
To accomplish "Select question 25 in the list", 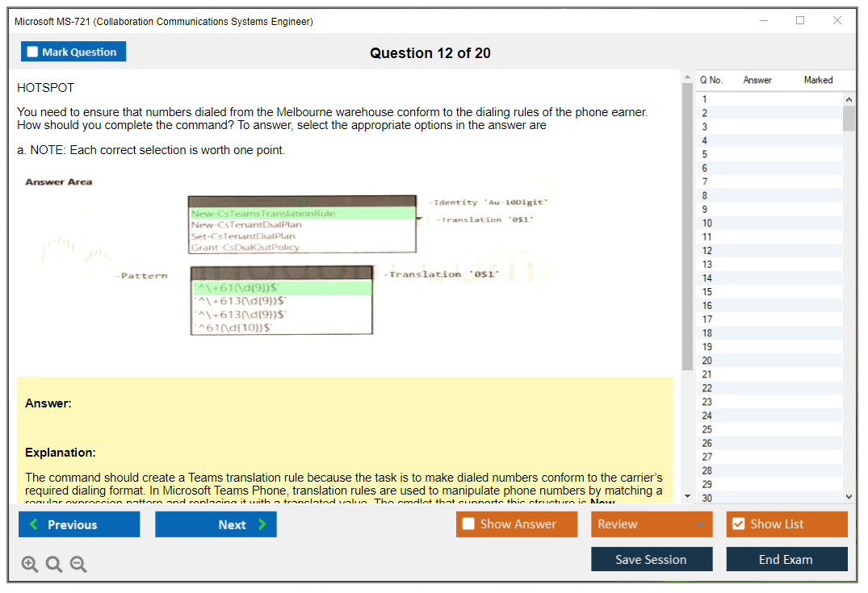I will (769, 429).
